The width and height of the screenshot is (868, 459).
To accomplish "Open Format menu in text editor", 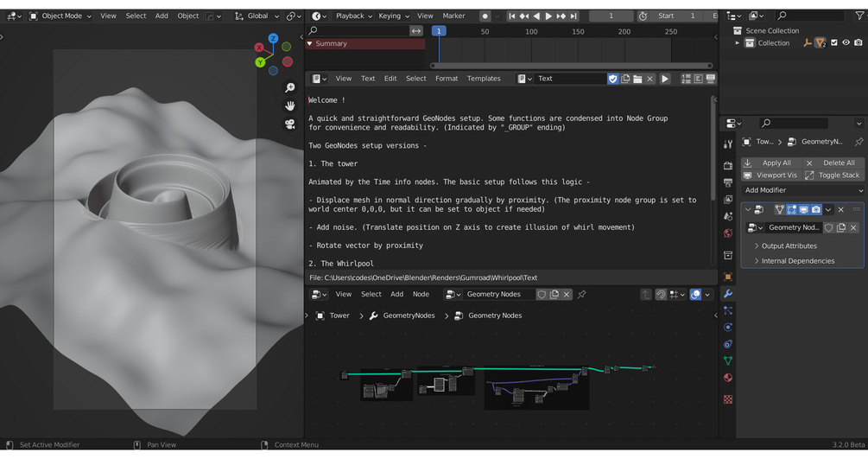I will click(x=447, y=79).
